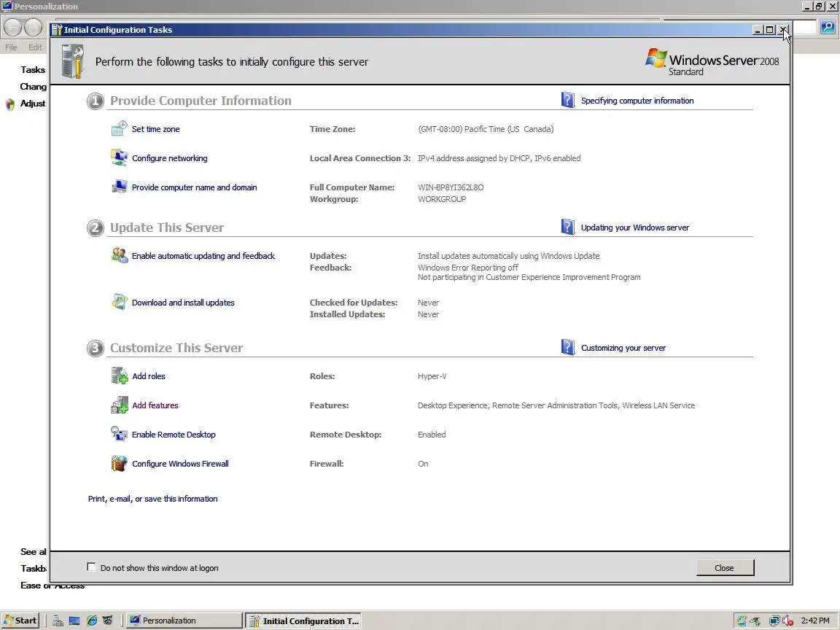840x630 pixels.
Task: Click the Personalization window search icon
Action: (x=827, y=27)
